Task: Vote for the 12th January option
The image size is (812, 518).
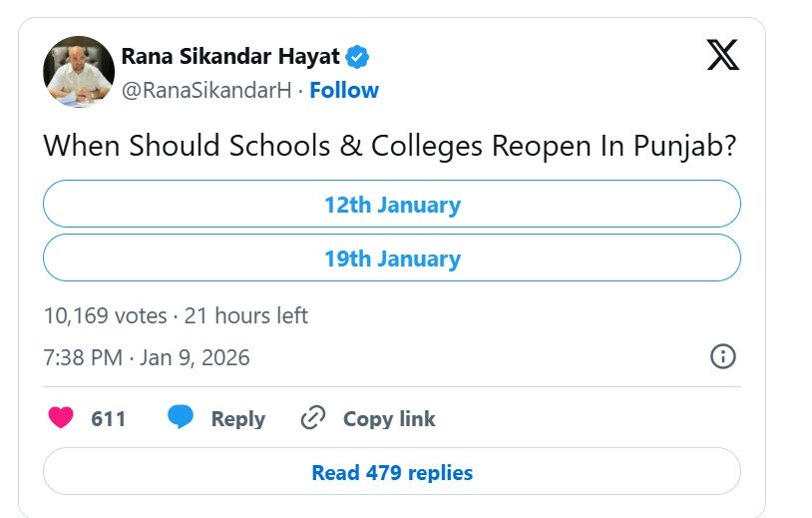Action: (x=391, y=205)
